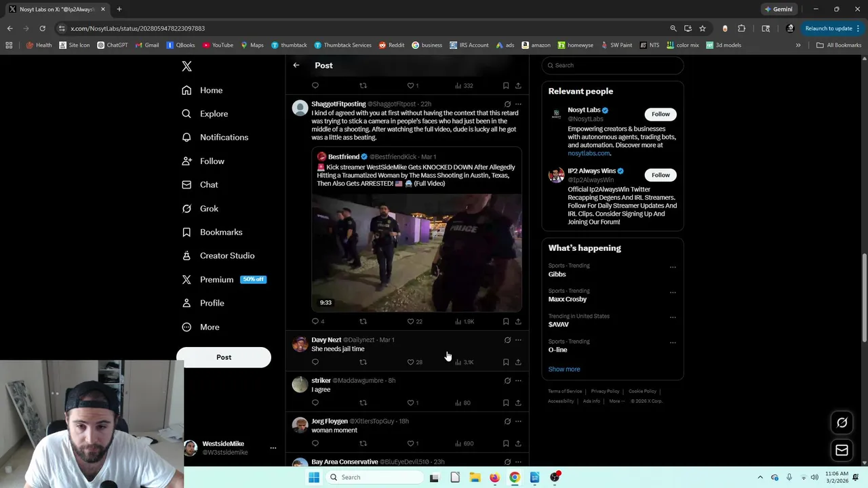This screenshot has width=868, height=488.
Task: Reply to ShaggotFitposting's post
Action: [315, 321]
